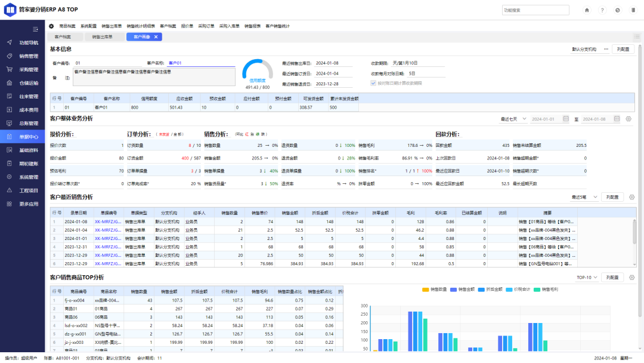Switch to the 销售出库单 tab
The height and width of the screenshot is (363, 644).
point(103,37)
